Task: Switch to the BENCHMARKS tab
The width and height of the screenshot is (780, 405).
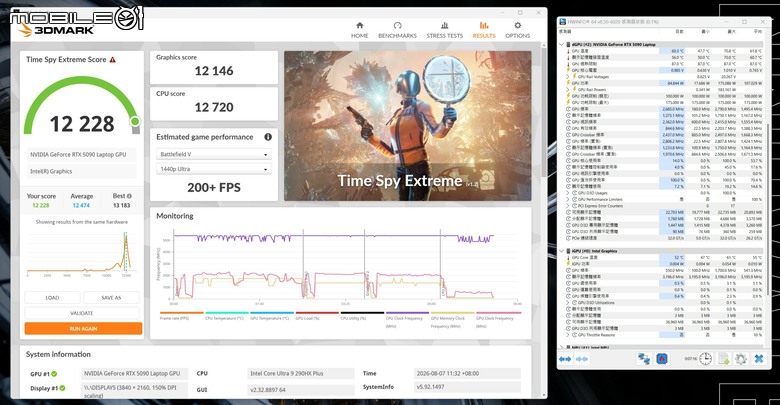Action: (x=397, y=30)
